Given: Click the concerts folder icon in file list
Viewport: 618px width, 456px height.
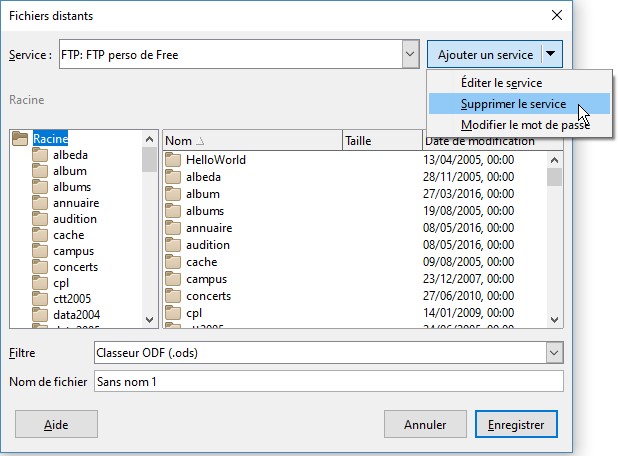Looking at the screenshot, I should coord(172,296).
